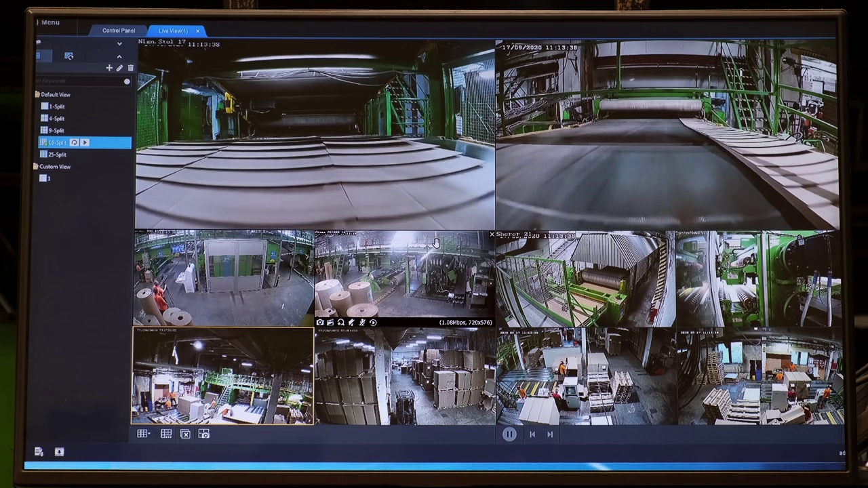Select the bottom-right packing area feed
Viewport: 868px width, 488px height.
760,377
